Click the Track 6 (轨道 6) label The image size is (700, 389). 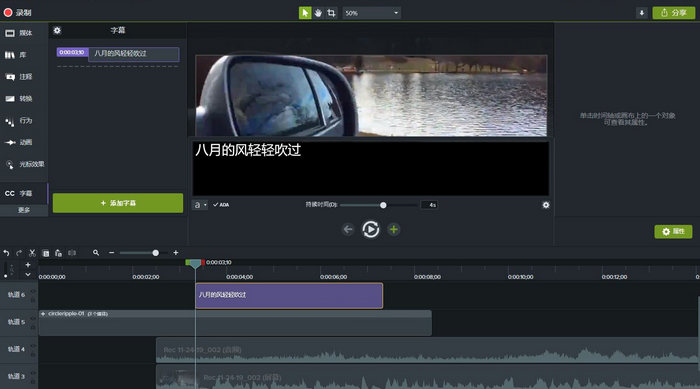(17, 295)
